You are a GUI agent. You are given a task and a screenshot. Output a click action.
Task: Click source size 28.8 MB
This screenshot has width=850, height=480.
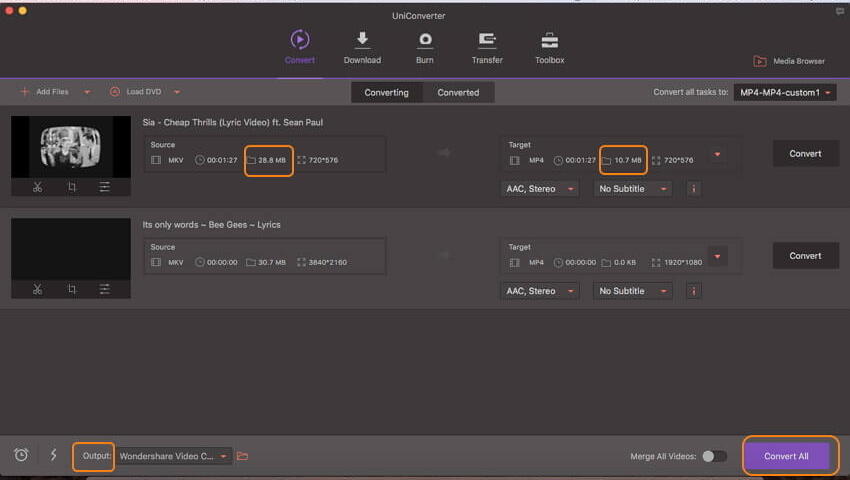[272, 160]
